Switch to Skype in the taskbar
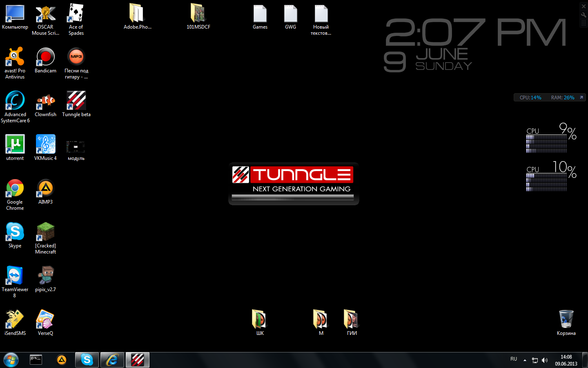 click(x=87, y=360)
